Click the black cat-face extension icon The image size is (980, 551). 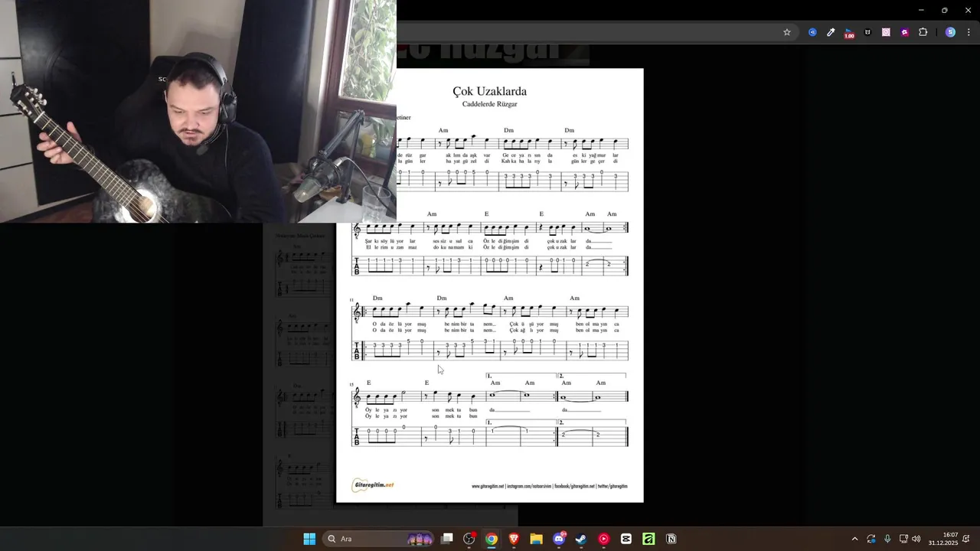tap(867, 32)
